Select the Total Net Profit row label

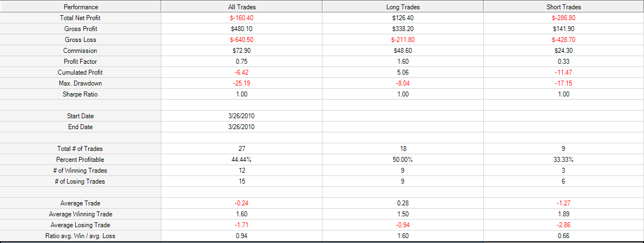80,18
